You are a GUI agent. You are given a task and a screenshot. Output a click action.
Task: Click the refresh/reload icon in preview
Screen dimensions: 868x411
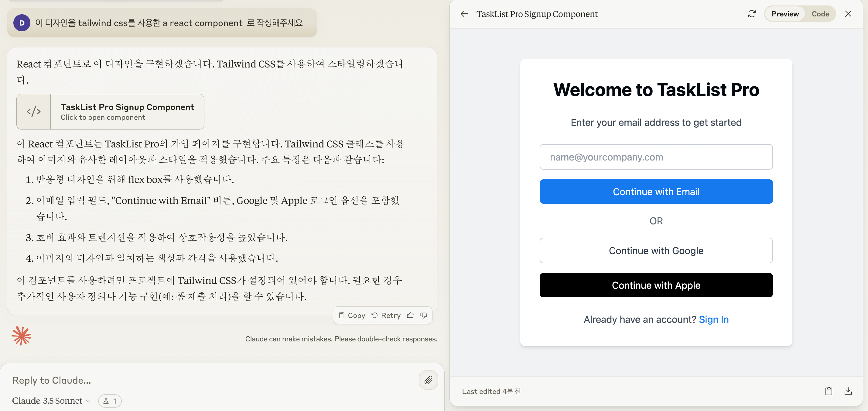[x=751, y=14]
